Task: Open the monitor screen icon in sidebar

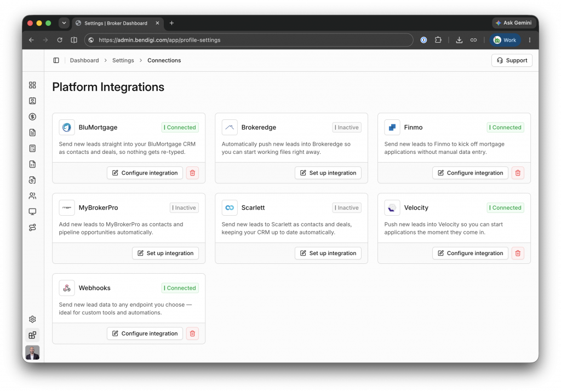Action: 32,212
